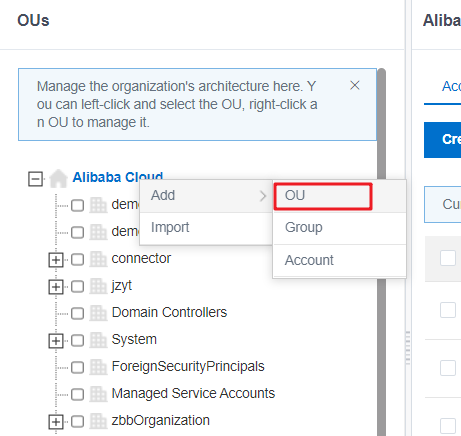Click the connector building icon
The height and width of the screenshot is (436, 461).
coord(98,259)
